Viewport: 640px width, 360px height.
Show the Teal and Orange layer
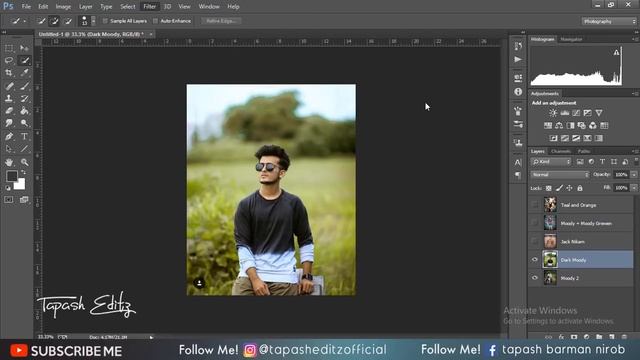(535, 204)
